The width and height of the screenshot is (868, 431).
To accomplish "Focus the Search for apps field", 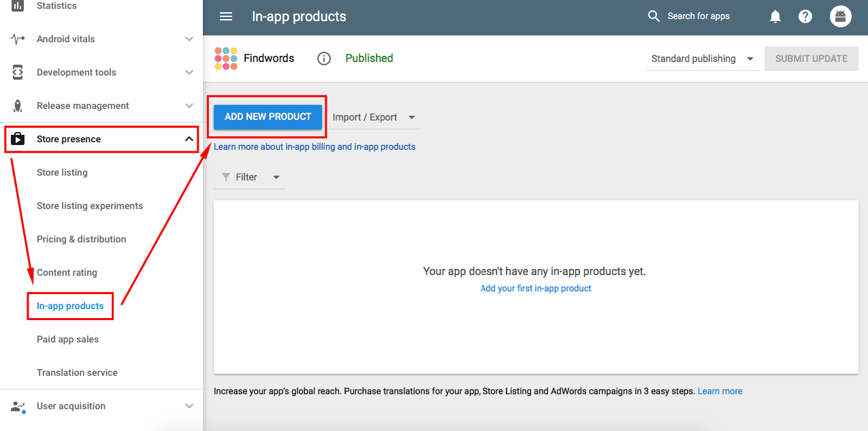I will [x=698, y=16].
